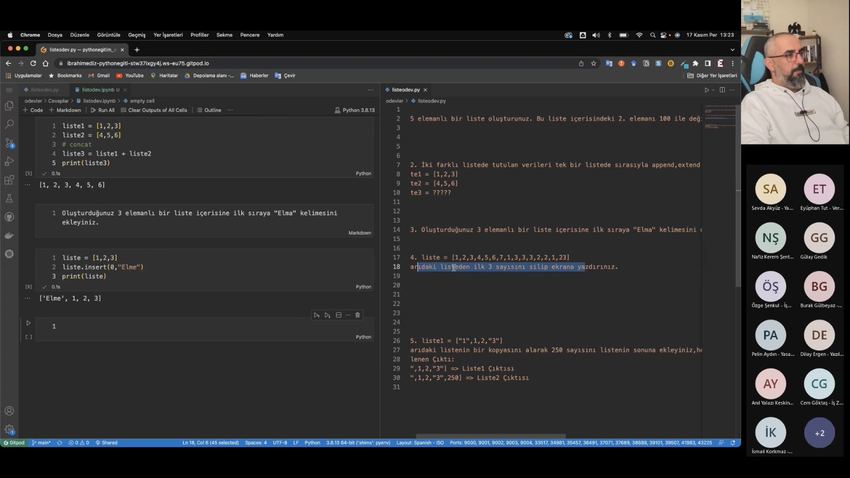Bookmark this page with the star icon
Image resolution: width=850 pixels, height=478 pixels.
[594, 63]
